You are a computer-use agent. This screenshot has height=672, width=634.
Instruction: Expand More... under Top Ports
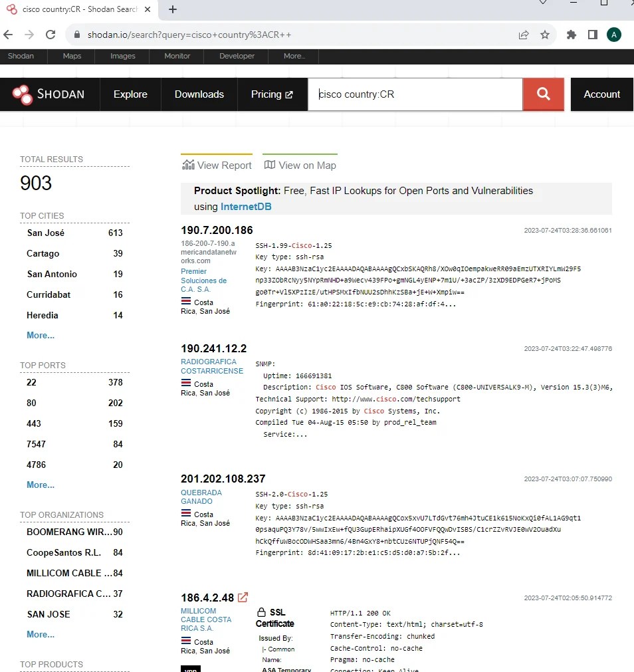41,485
